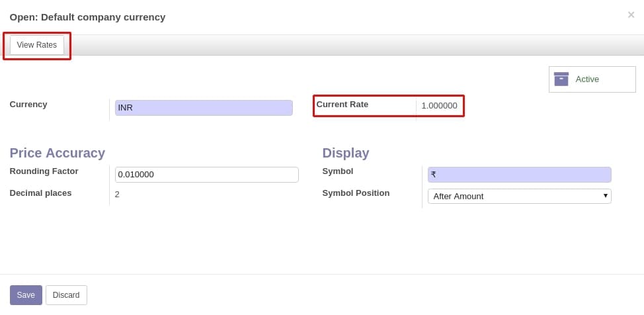Click the dialog title Open: Default company currency
This screenshot has height=315, width=644.
pyautogui.click(x=87, y=17)
